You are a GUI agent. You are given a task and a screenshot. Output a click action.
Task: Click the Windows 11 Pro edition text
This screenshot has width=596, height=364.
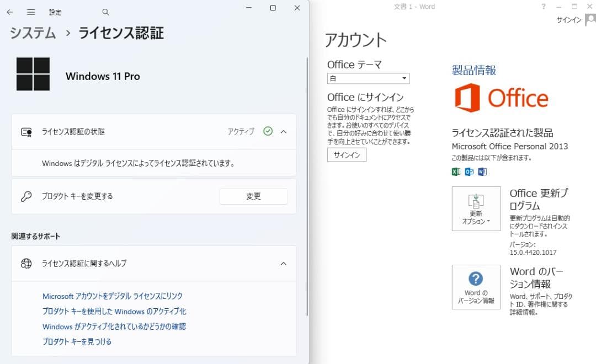(x=103, y=76)
